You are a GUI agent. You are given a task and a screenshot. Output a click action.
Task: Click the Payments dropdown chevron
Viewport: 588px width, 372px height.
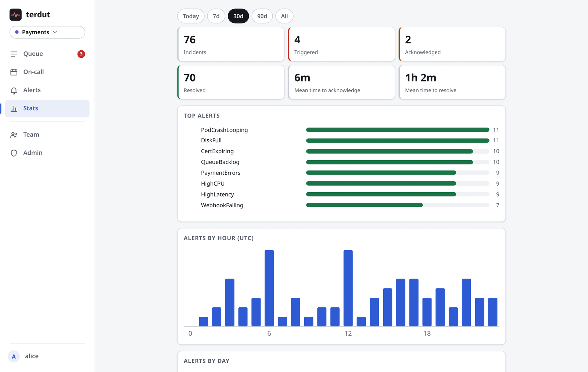(55, 32)
